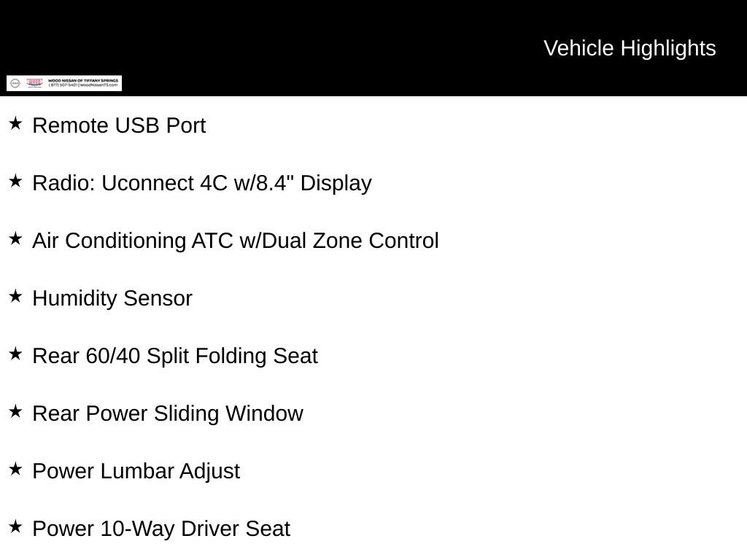Select Air Conditioning ATC w/Dual Zone Control text
Screen dimensions: 747x560
[236, 241]
